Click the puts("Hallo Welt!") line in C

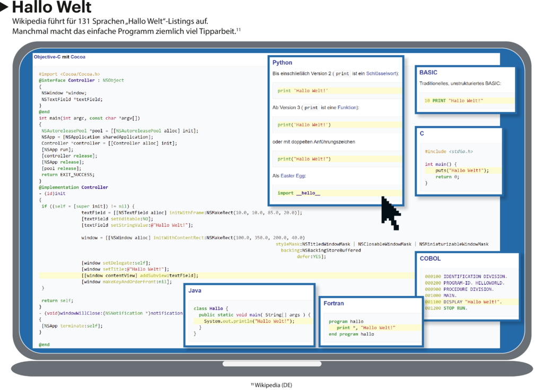point(461,171)
